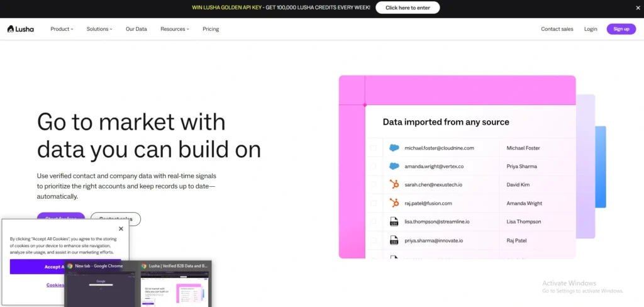The width and height of the screenshot is (644, 307).
Task: Click Chrome icon on Lusha window preview
Action: (x=144, y=266)
